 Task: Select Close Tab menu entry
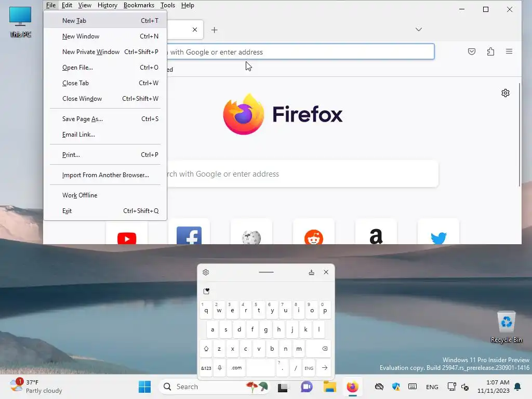click(x=105, y=83)
